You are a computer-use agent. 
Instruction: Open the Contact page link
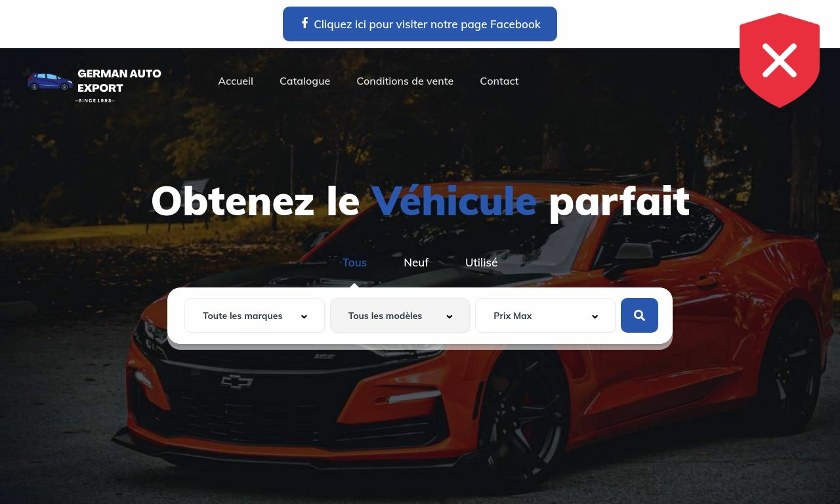tap(499, 81)
